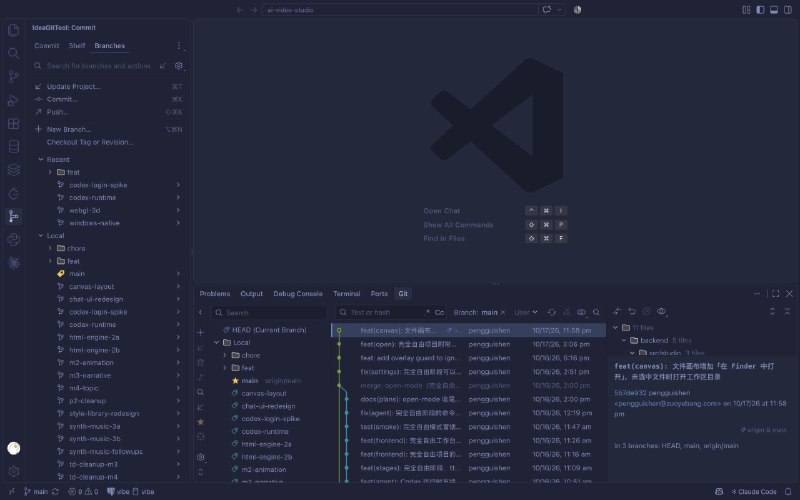Expand chore folder in Local branches list
The height and width of the screenshot is (500, 800).
50,248
